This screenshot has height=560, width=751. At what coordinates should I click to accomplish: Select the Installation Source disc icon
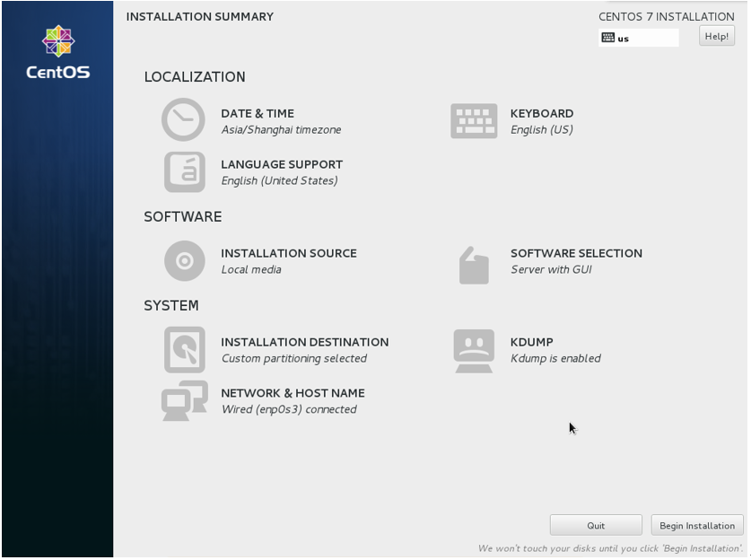(185, 261)
